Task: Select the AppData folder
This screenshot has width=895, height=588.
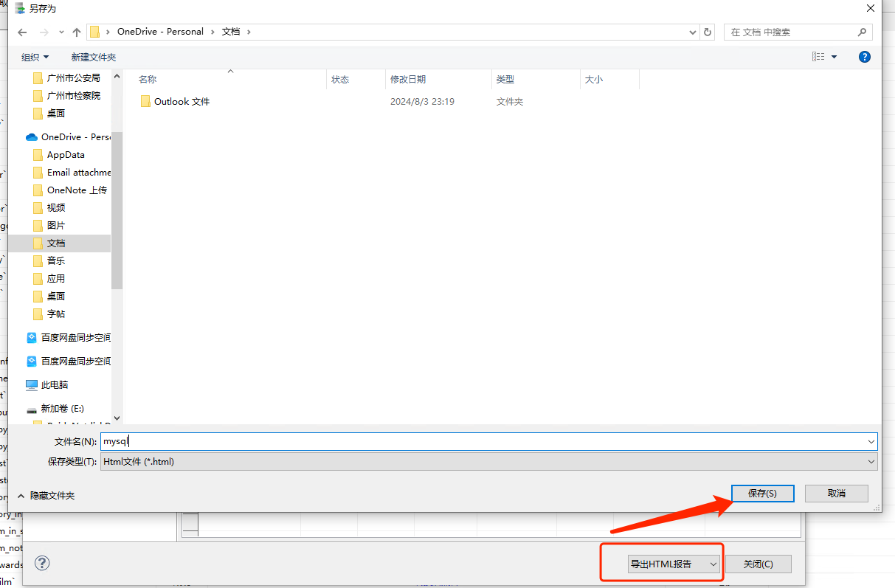Action: (x=66, y=154)
